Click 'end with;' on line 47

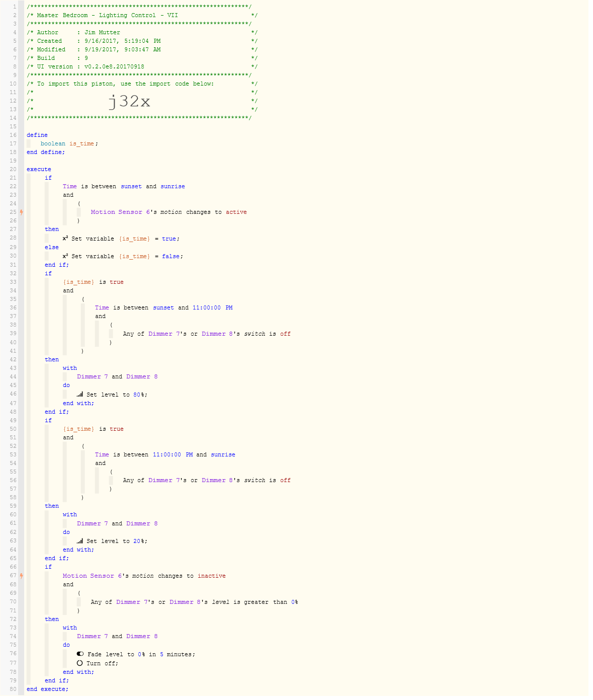coord(78,403)
